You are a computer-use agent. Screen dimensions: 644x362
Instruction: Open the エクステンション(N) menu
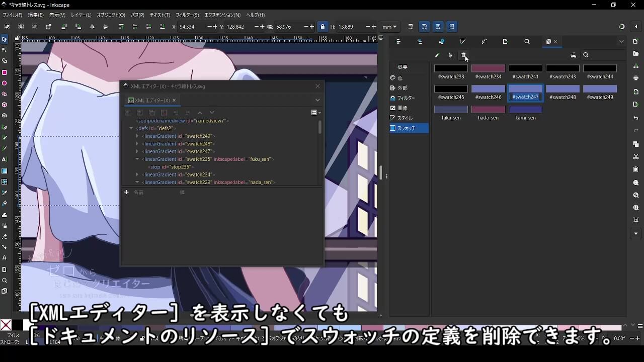point(222,15)
